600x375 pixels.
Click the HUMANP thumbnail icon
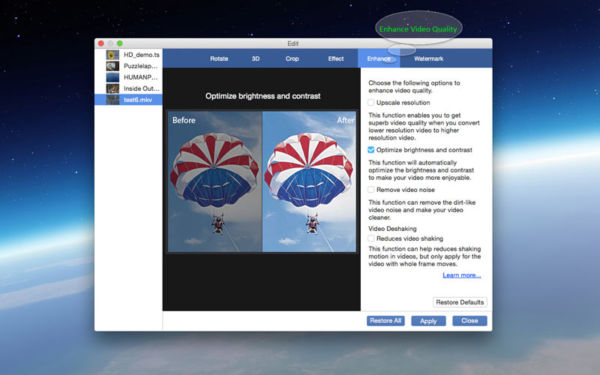click(x=112, y=77)
